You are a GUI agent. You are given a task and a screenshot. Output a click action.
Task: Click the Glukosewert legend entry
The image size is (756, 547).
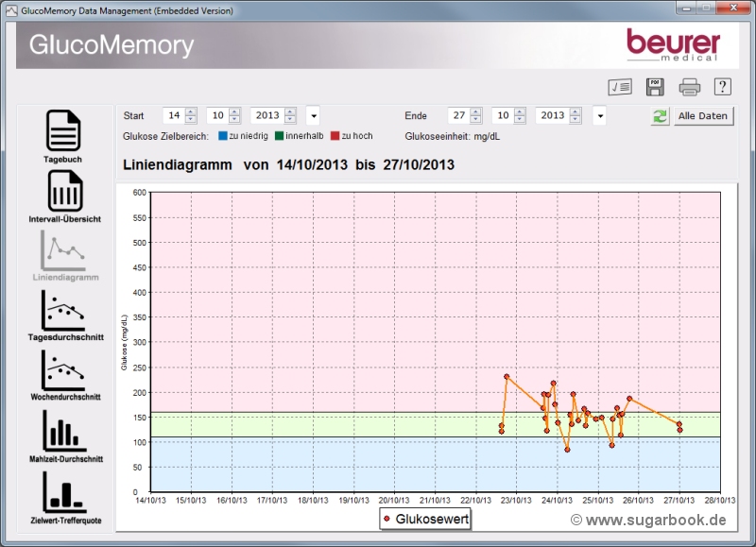425,519
